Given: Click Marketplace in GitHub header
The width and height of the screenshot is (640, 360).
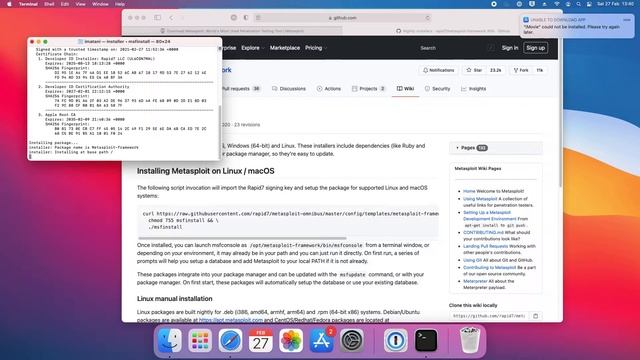Looking at the screenshot, I should click(284, 48).
